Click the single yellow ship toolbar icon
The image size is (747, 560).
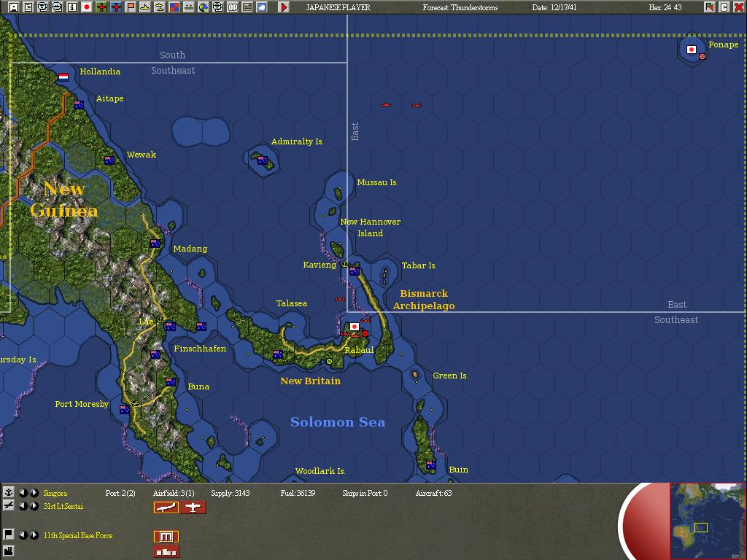coord(145,7)
